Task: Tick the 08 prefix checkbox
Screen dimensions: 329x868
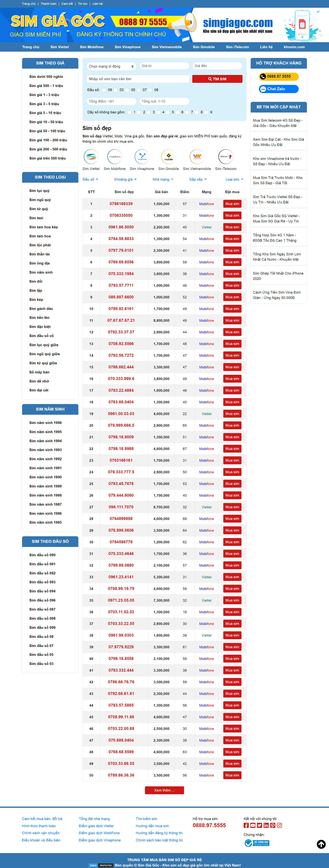Action: tap(150, 90)
